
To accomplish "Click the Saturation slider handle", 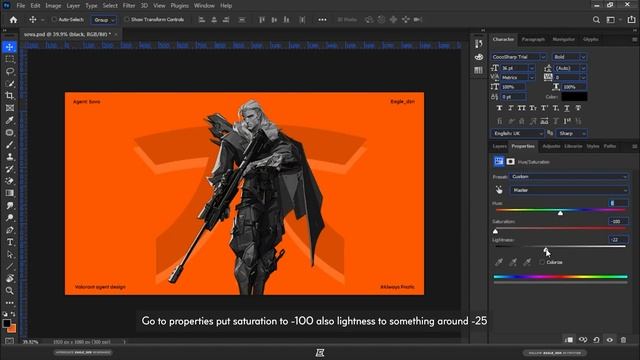I will pyautogui.click(x=496, y=231).
